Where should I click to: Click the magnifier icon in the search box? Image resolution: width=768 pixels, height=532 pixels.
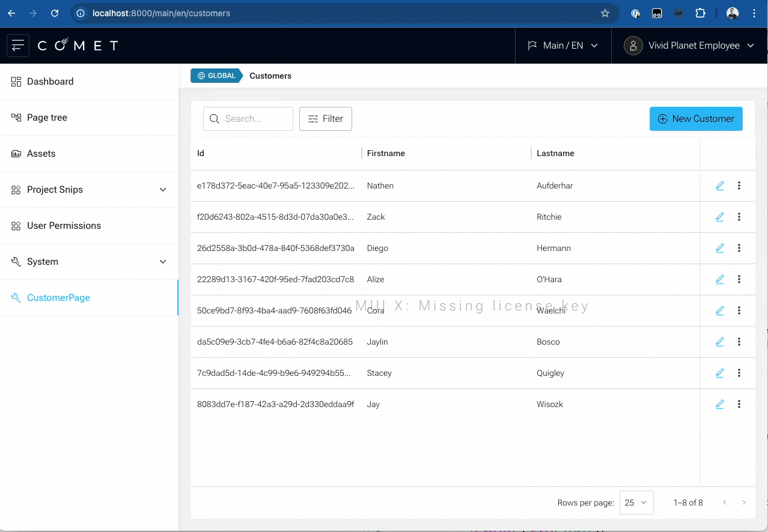(x=215, y=119)
